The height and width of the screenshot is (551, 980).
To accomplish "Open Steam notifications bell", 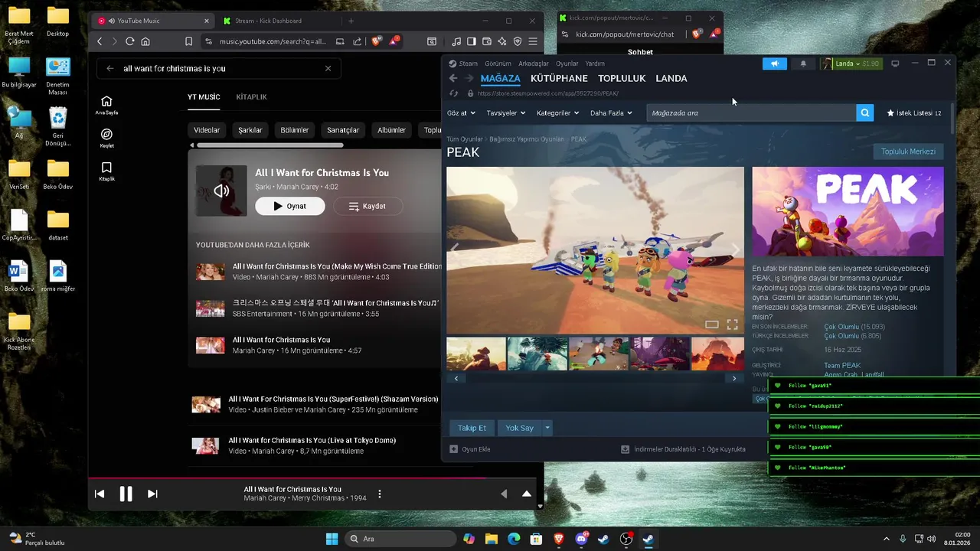I will tap(803, 64).
